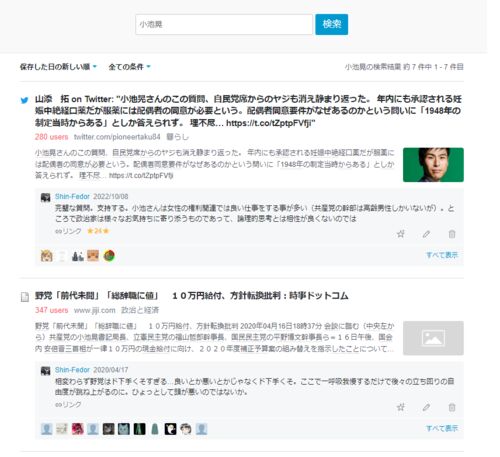Add a star to the 2020/04/17 comment
The width and height of the screenshot is (500, 457).
[401, 407]
